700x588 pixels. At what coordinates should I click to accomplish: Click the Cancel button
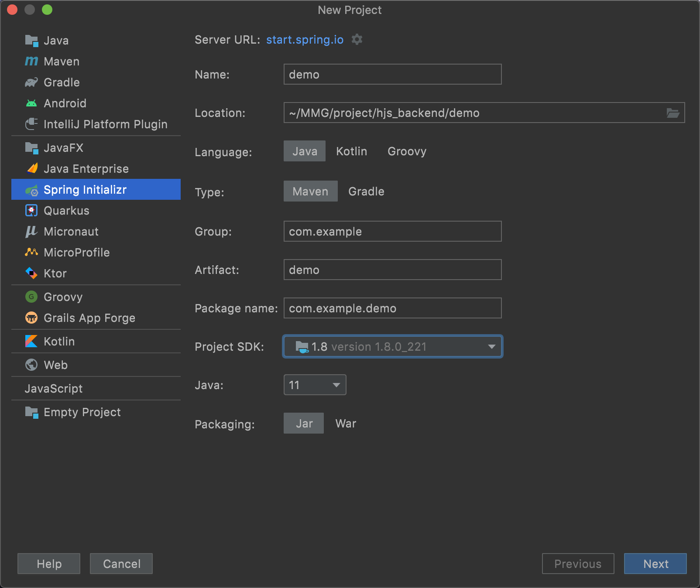point(121,564)
